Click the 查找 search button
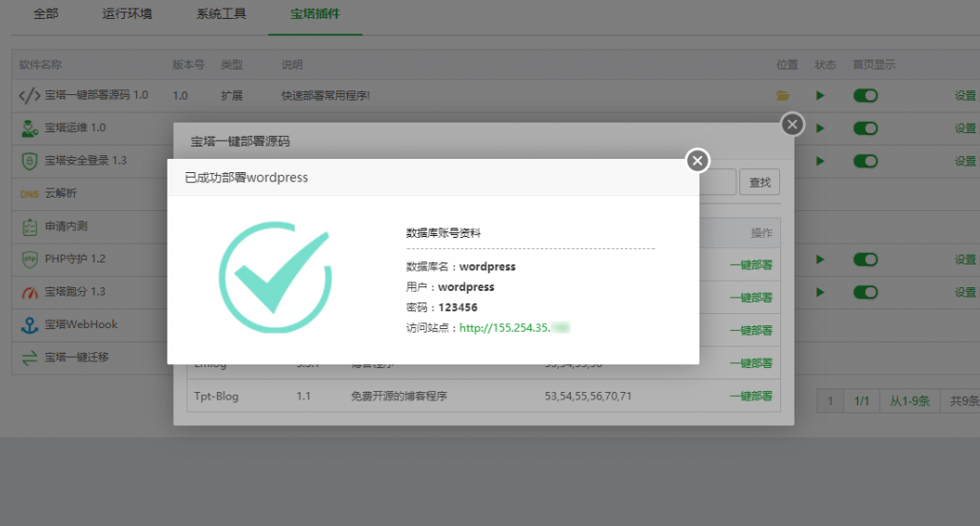 [760, 183]
